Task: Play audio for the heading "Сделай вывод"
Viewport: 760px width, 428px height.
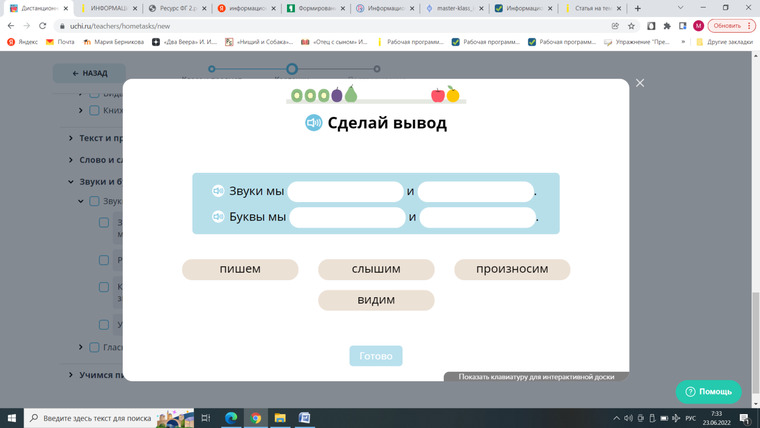Action: pyautogui.click(x=313, y=123)
